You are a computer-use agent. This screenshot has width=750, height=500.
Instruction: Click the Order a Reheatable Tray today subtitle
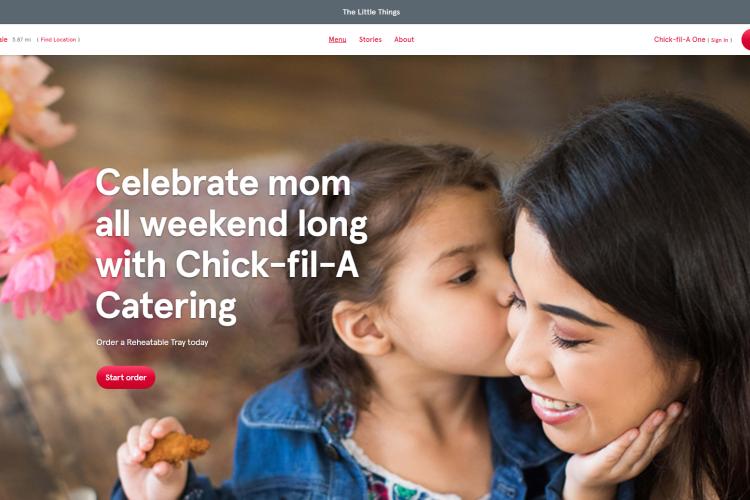click(152, 343)
